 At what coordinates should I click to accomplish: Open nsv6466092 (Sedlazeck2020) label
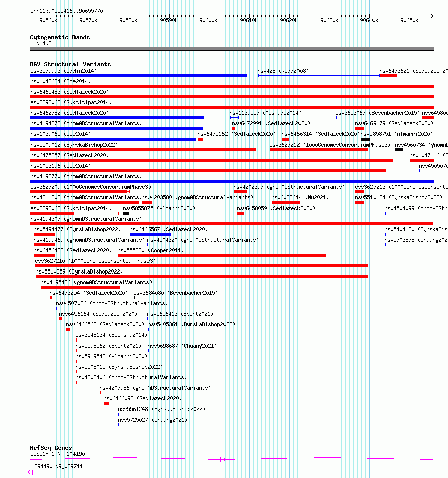click(142, 399)
